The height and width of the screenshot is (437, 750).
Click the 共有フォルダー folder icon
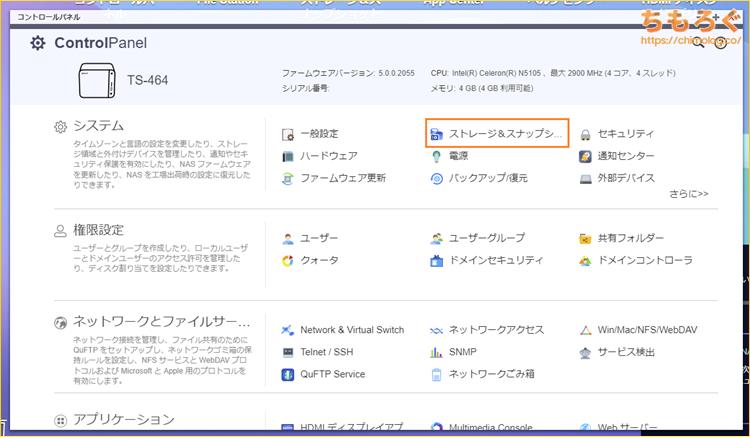[x=585, y=238]
